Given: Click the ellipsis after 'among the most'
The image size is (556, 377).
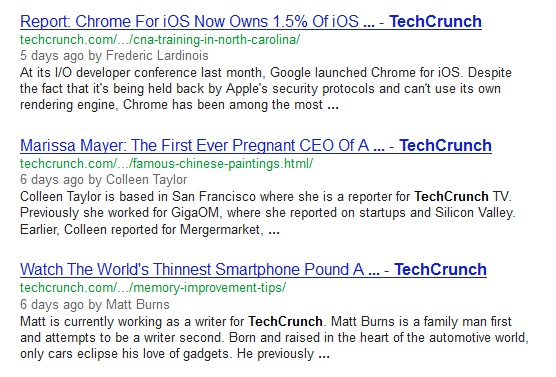Looking at the screenshot, I should click(x=333, y=107).
